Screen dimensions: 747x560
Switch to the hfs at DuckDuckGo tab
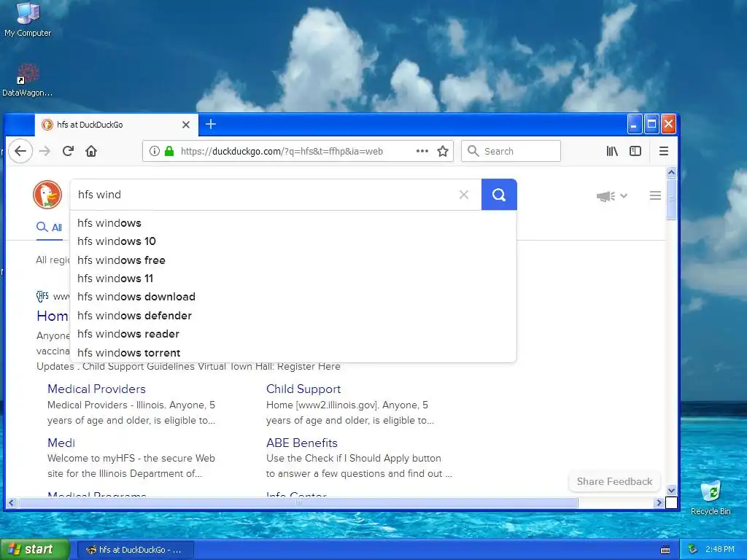coord(116,125)
